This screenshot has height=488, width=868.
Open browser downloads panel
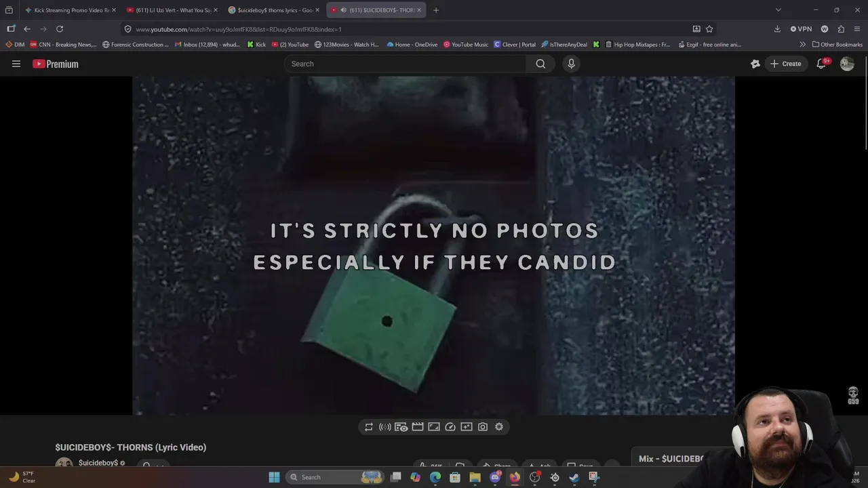[x=777, y=29]
